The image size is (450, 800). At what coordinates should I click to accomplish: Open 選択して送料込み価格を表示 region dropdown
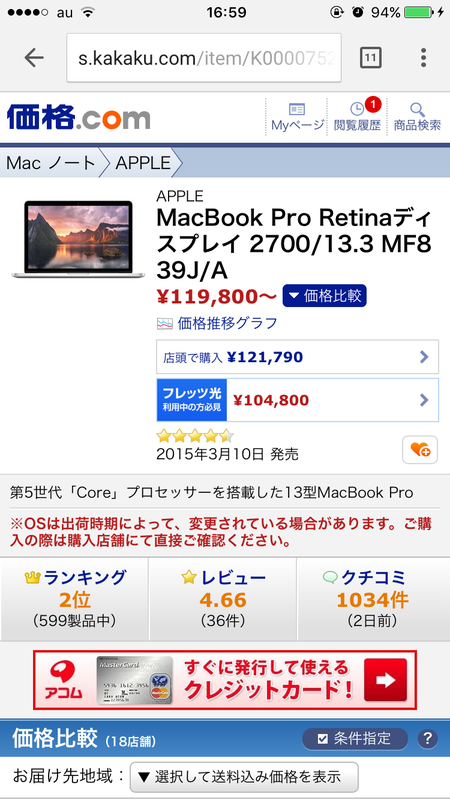[244, 777]
